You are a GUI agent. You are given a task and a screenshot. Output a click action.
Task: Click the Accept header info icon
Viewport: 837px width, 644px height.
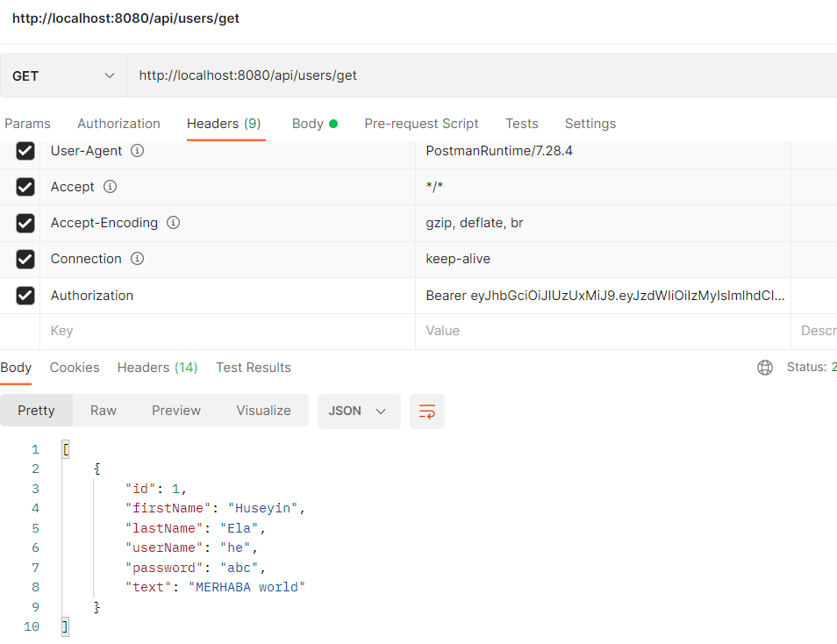coord(110,186)
